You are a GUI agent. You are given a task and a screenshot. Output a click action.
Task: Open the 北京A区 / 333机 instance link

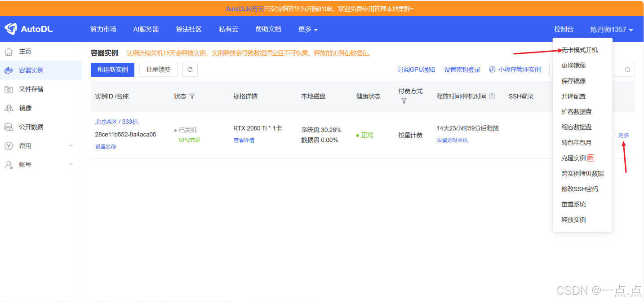tap(117, 122)
